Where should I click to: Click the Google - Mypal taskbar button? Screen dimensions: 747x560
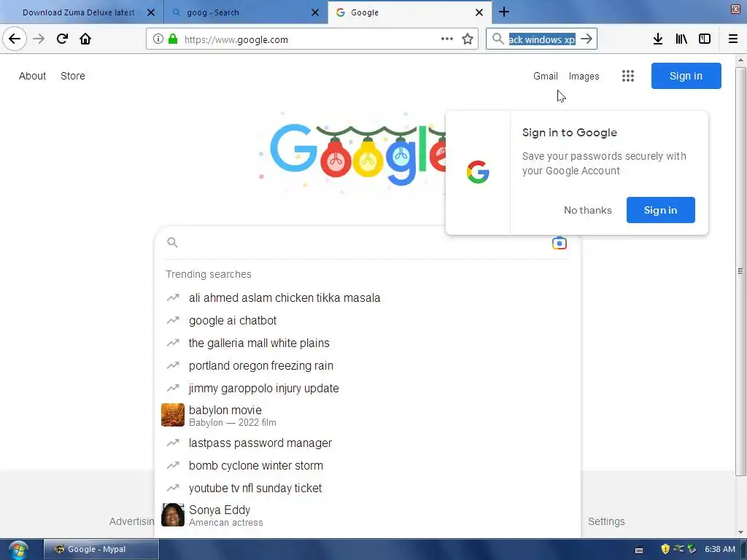(101, 550)
